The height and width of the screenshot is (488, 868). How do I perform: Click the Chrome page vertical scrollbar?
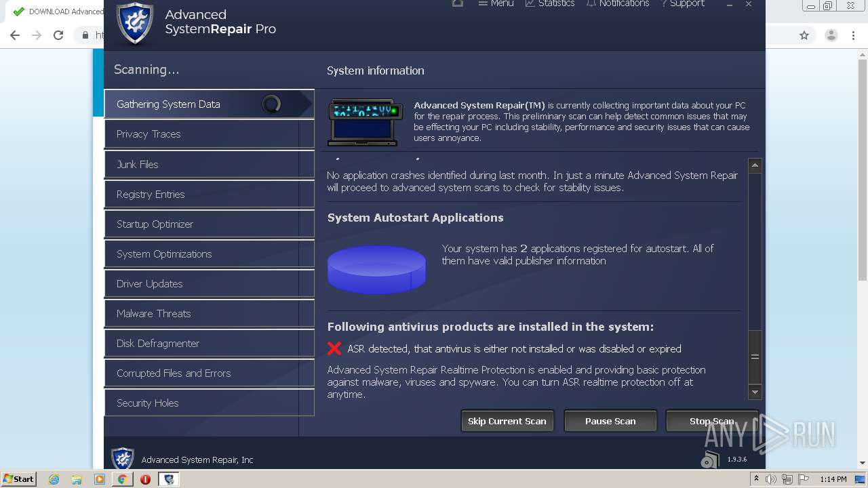(863, 169)
